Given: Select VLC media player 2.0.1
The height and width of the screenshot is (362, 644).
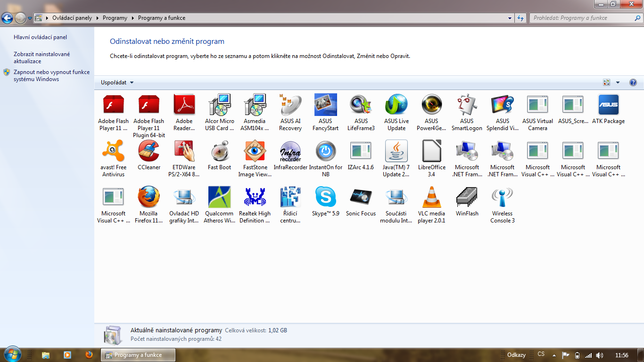Looking at the screenshot, I should point(432,205).
